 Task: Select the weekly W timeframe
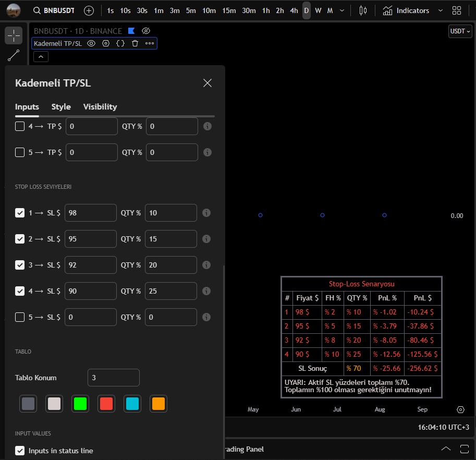coord(318,10)
